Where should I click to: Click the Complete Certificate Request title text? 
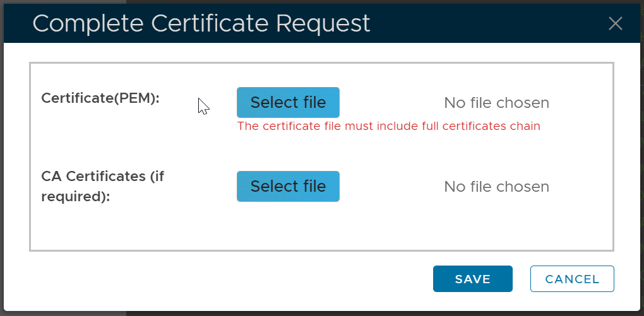pos(201,24)
